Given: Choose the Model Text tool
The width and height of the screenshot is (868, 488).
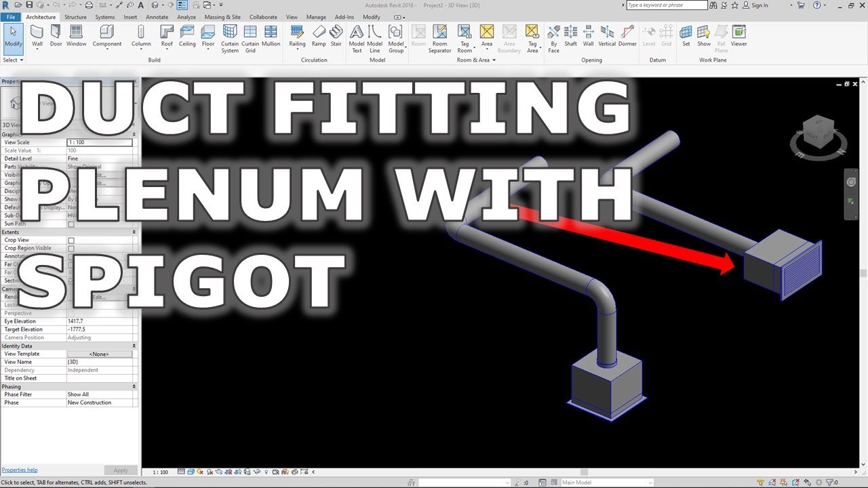Looking at the screenshot, I should [x=357, y=39].
